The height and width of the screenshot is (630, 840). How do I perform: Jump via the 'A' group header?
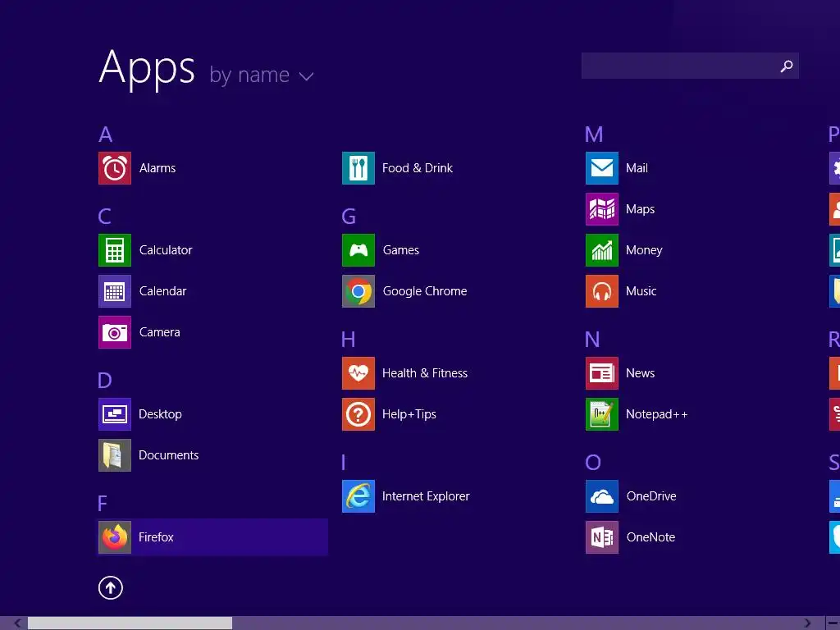106,135
